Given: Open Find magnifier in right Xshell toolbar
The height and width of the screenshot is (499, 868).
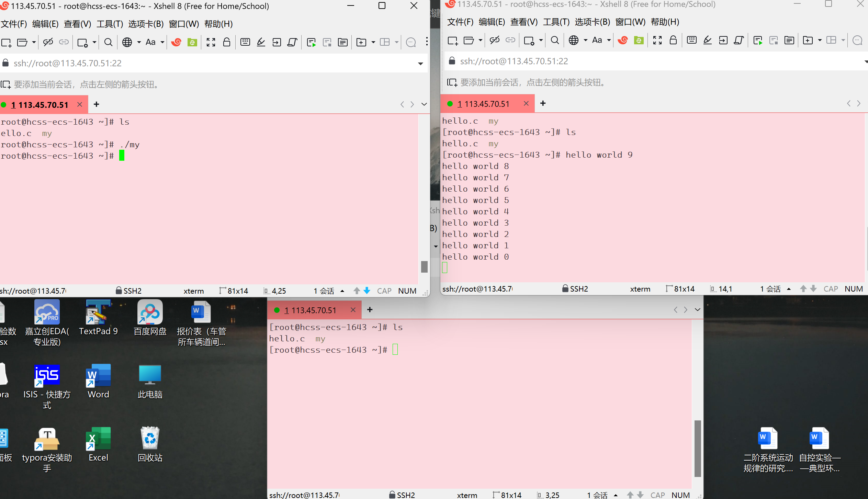Looking at the screenshot, I should pyautogui.click(x=554, y=40).
